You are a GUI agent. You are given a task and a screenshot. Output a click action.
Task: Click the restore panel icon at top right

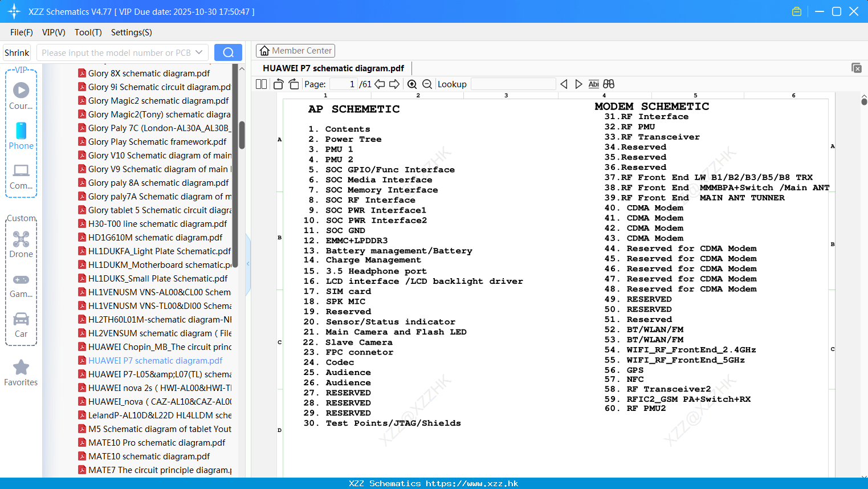coord(857,68)
